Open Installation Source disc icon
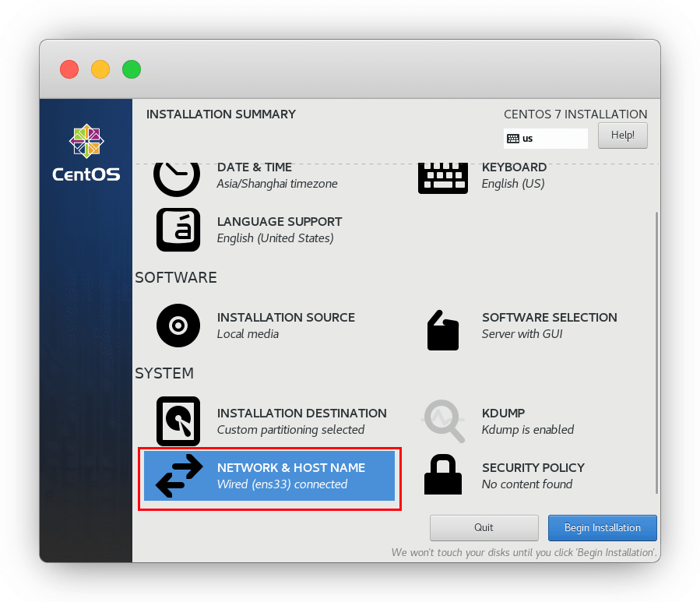 point(178,326)
